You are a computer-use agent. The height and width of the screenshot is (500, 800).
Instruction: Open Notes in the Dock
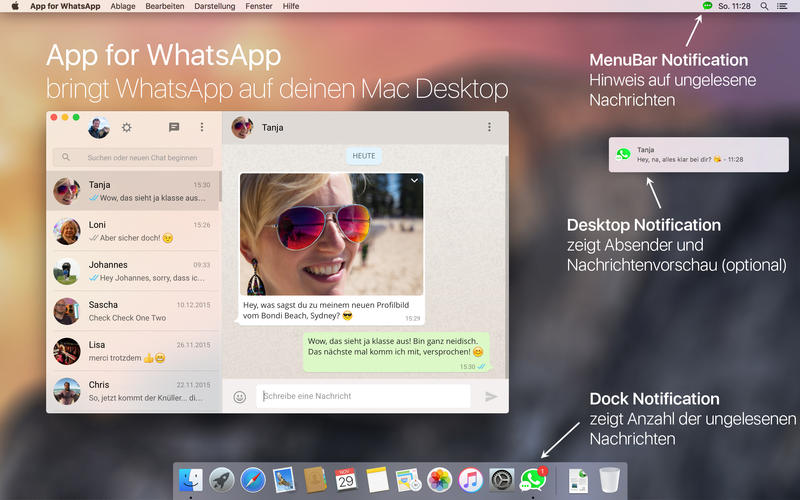click(x=378, y=480)
